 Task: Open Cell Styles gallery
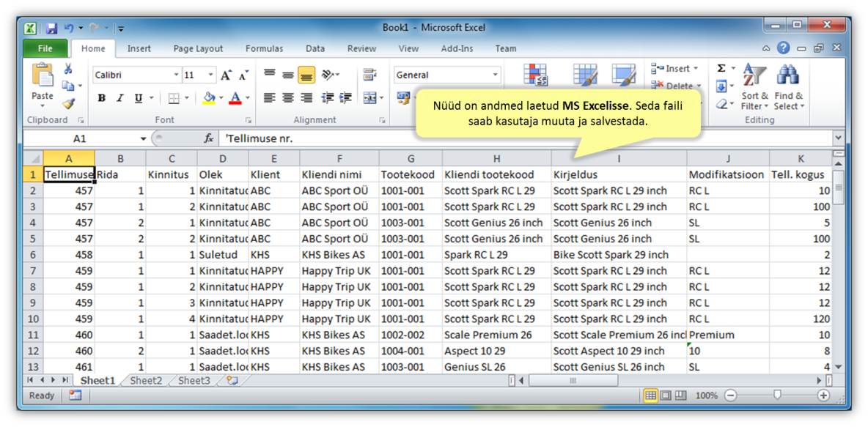623,75
